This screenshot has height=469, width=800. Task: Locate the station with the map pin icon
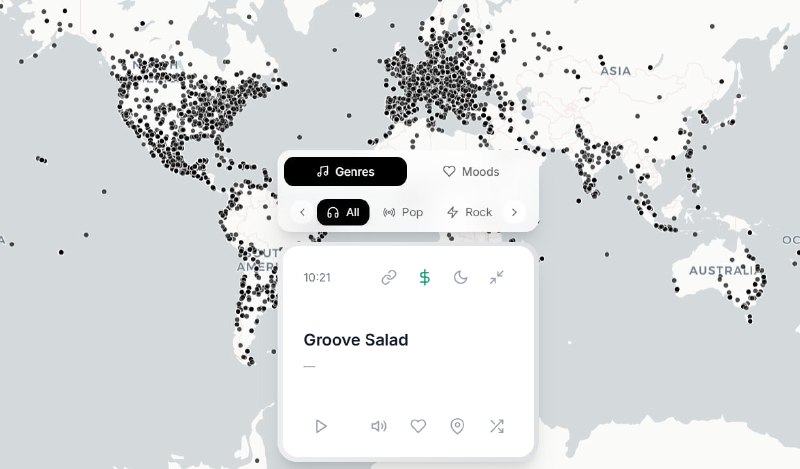coord(457,426)
